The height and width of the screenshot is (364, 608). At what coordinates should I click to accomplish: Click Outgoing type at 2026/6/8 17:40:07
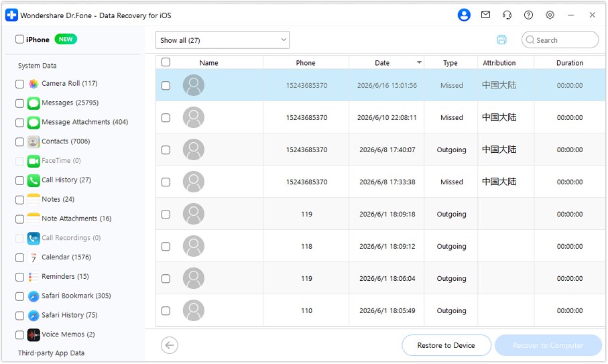(x=451, y=149)
